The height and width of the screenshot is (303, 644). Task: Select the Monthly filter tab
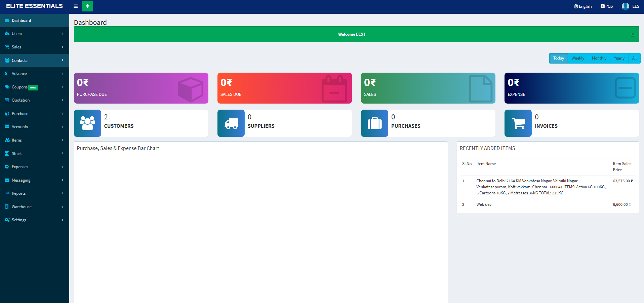pos(599,58)
